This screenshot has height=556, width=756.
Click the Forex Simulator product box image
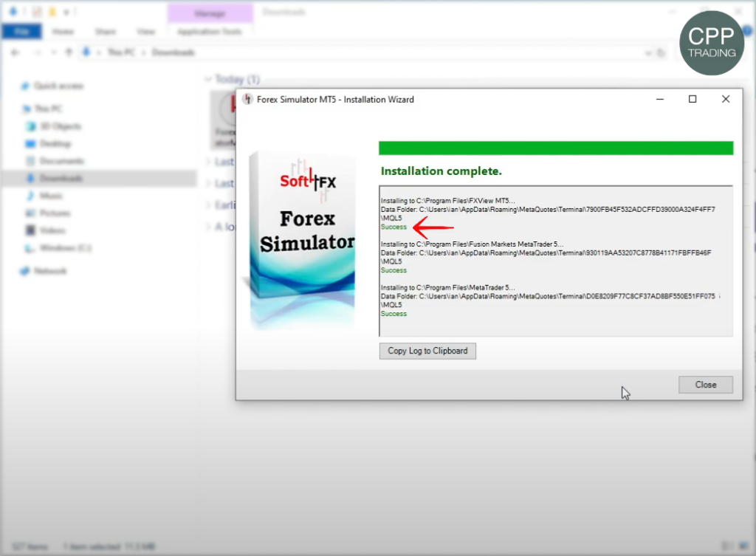[303, 241]
